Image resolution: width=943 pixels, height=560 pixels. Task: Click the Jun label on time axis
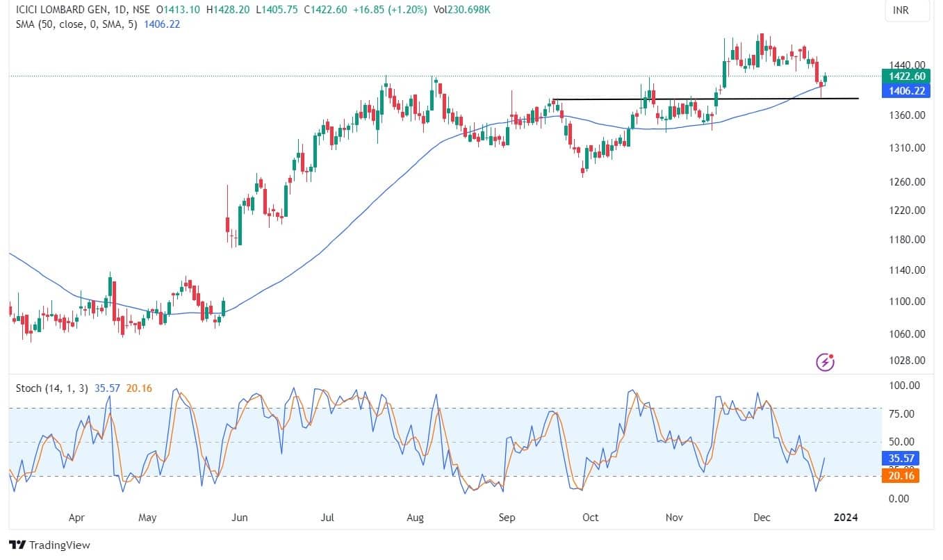239,518
